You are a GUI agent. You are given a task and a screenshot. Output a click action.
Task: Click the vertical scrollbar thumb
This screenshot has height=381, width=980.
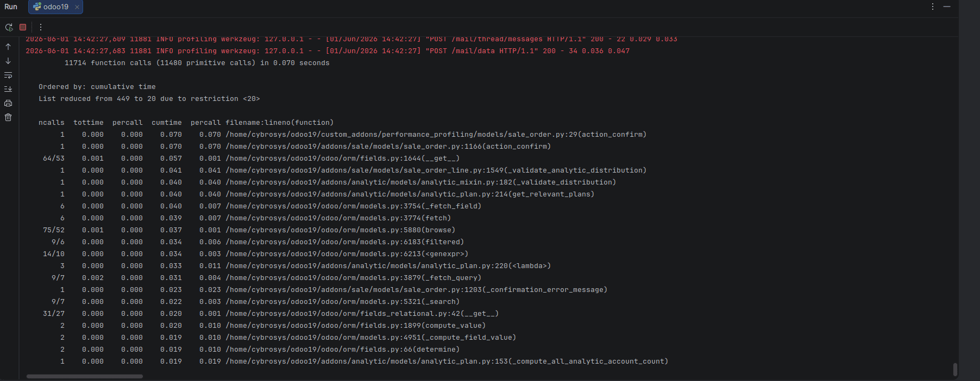tap(955, 370)
